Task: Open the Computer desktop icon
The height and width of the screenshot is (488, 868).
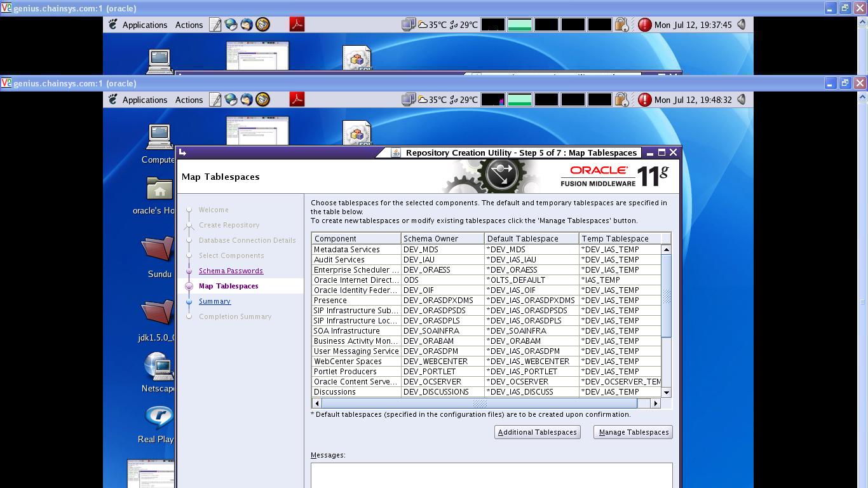Action: pos(159,144)
